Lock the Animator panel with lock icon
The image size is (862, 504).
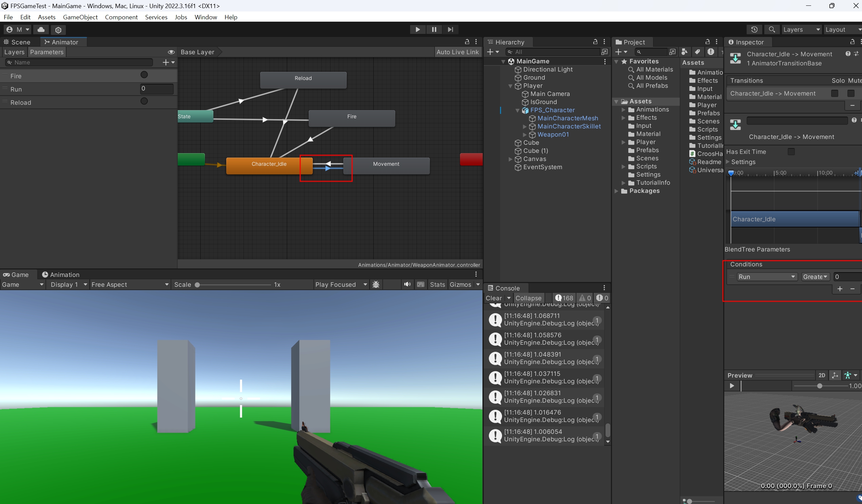tap(467, 42)
